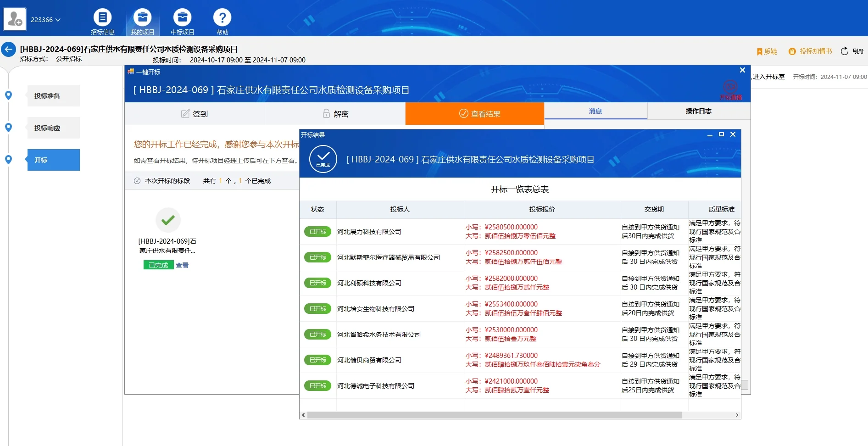Open the 质疑 function icon
Screen dimensions: 868x446
(766, 52)
